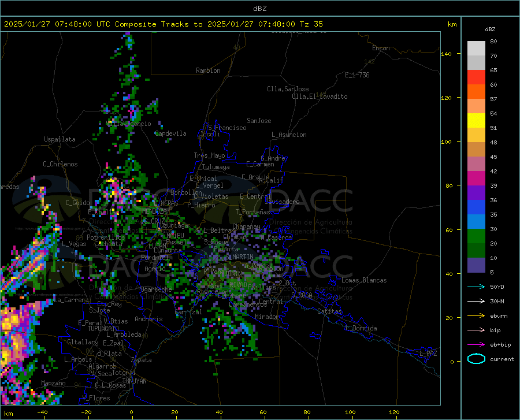520x420 pixels.
Task: Click the 'eb+bip' legend label
Action: point(500,345)
